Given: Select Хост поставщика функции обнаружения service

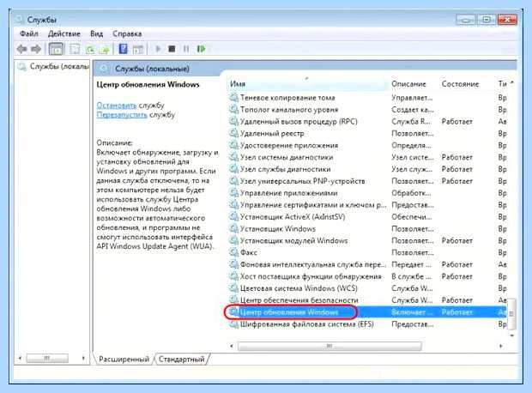Looking at the screenshot, I should point(366,276).
